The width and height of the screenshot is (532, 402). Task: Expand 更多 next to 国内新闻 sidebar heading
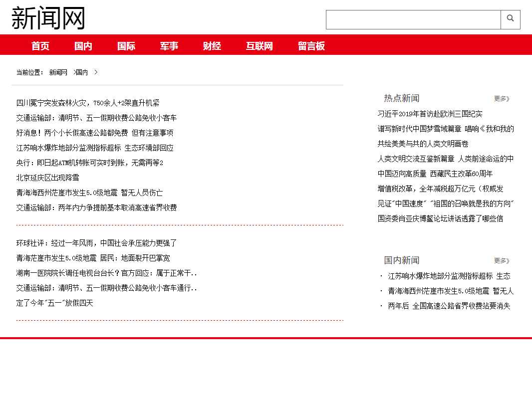pyautogui.click(x=502, y=261)
